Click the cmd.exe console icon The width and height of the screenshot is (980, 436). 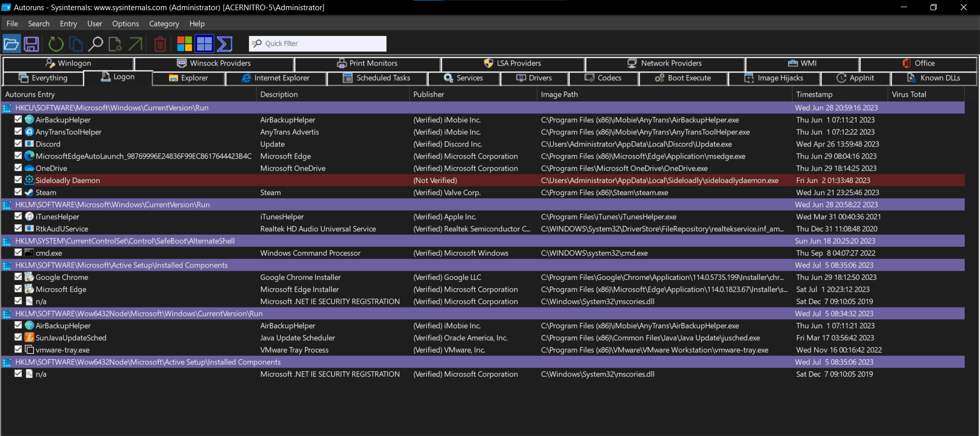click(30, 252)
